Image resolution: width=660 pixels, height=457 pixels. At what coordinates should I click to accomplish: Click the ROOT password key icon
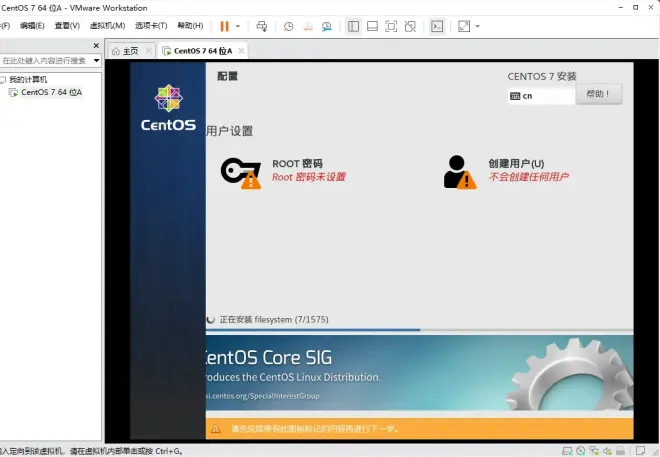pos(241,173)
